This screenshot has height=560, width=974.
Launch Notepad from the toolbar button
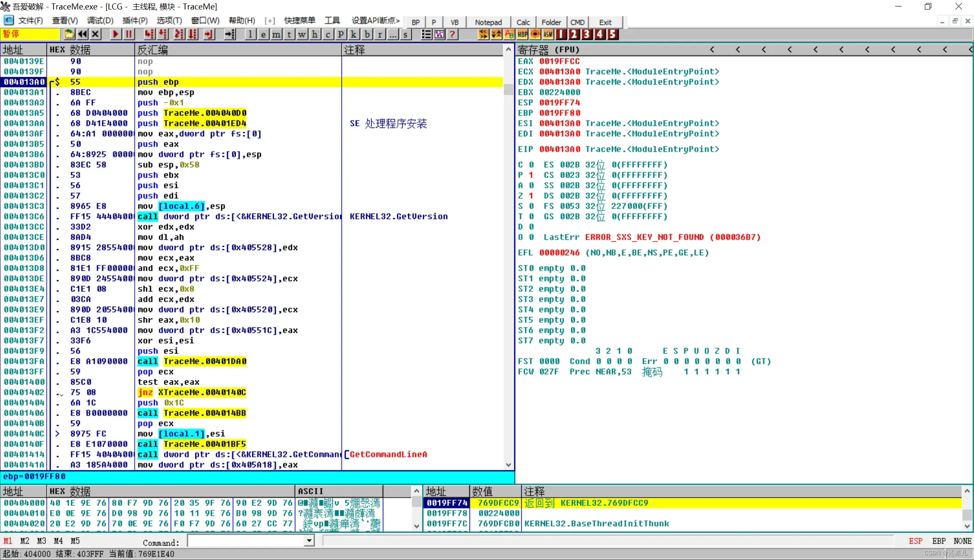489,22
